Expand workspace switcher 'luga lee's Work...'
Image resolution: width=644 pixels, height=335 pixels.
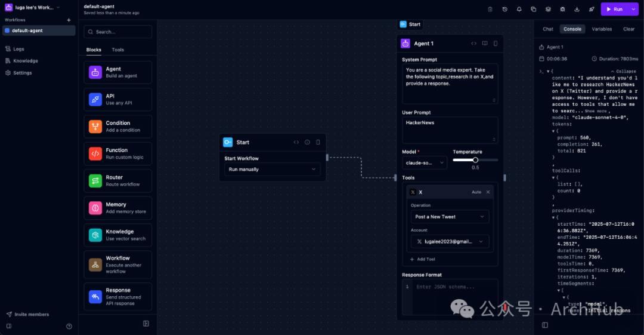32,7
